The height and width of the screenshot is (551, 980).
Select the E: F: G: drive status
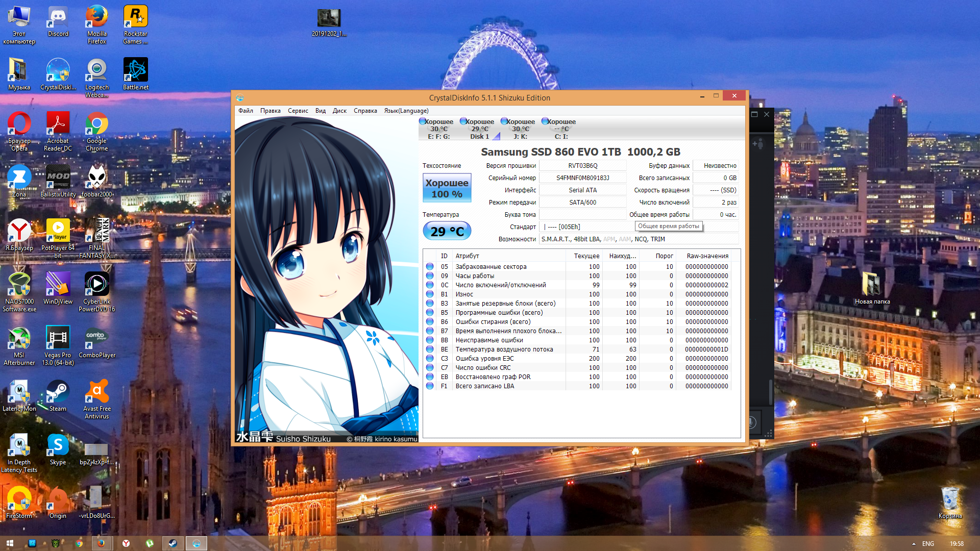(438, 129)
